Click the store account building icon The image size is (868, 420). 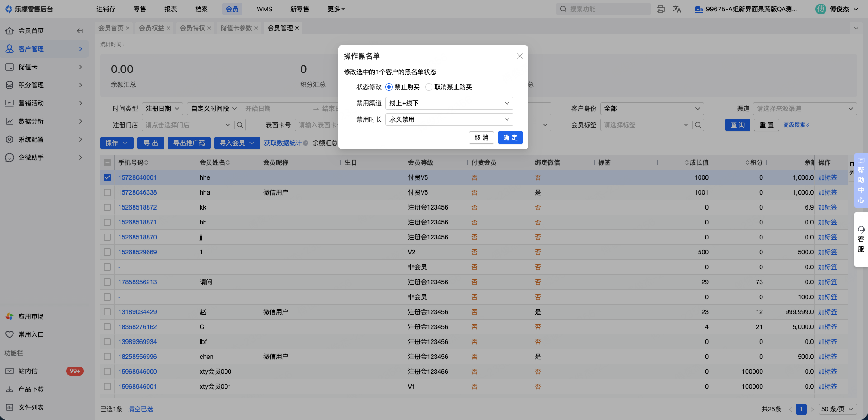(699, 9)
